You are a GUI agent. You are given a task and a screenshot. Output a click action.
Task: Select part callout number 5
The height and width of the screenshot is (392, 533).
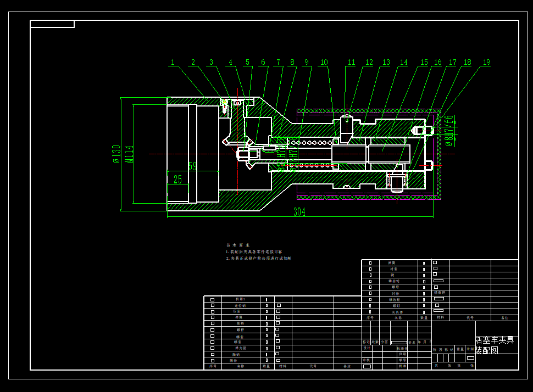[247, 62]
